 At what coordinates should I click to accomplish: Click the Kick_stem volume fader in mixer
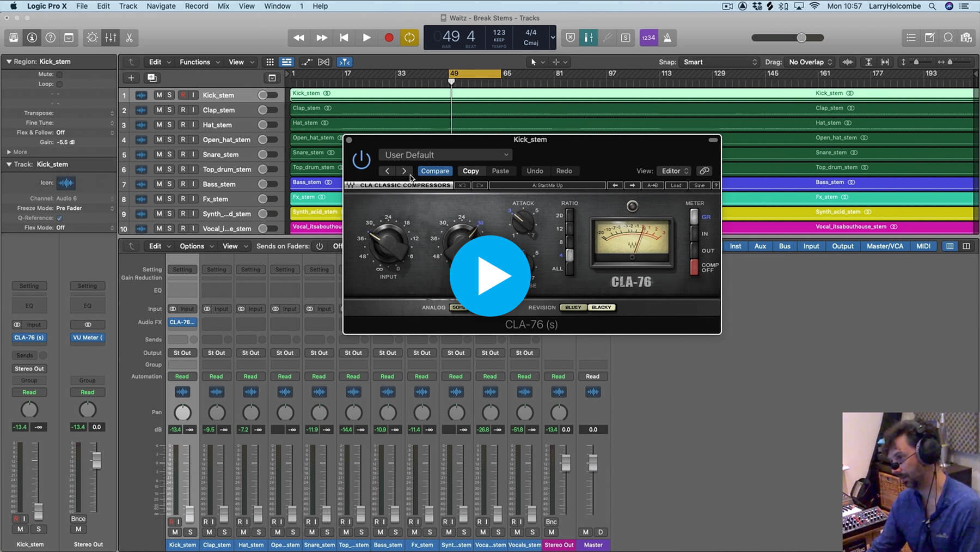(x=189, y=513)
